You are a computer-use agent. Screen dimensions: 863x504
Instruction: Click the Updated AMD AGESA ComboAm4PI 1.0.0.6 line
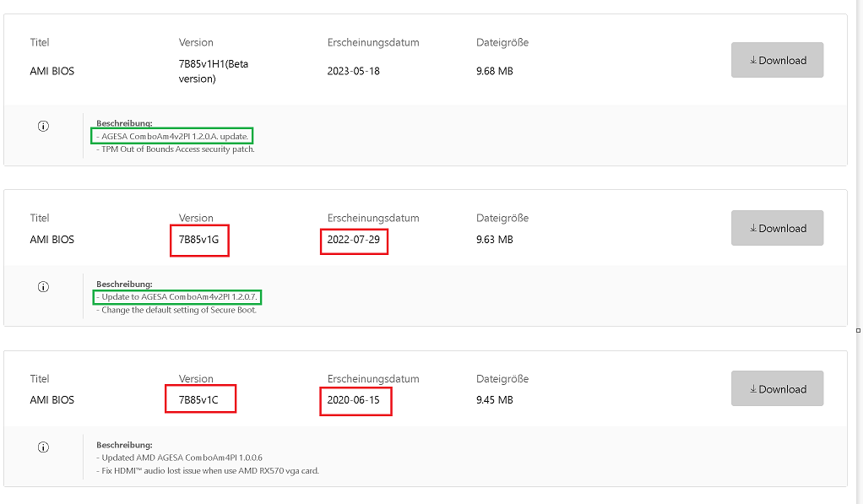click(x=179, y=458)
